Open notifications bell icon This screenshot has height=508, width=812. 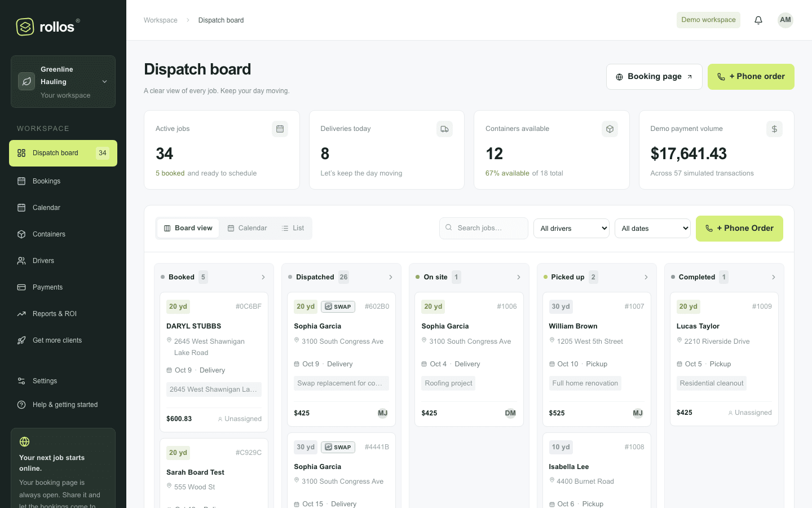coord(758,20)
